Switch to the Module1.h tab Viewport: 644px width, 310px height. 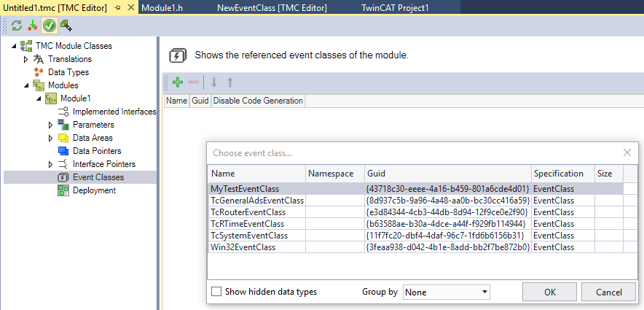click(x=162, y=8)
